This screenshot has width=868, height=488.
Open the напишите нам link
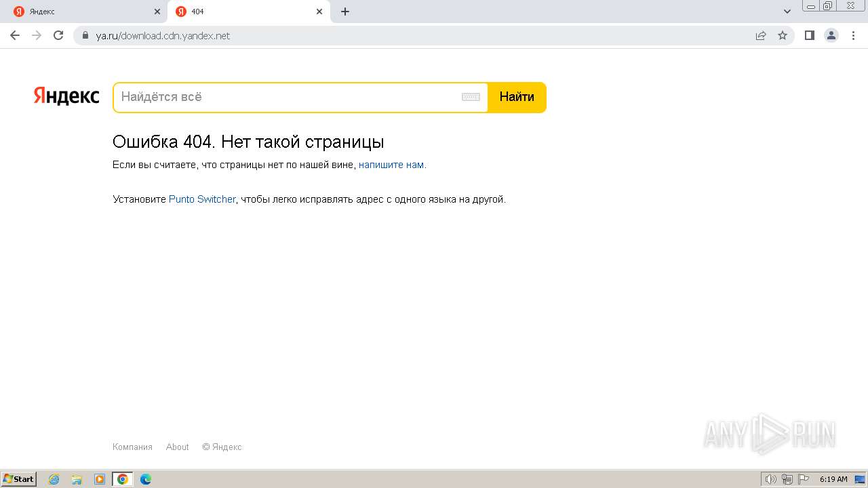(x=391, y=165)
